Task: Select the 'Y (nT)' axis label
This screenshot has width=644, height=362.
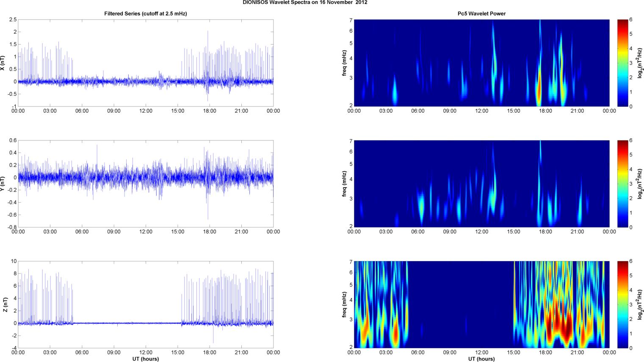Action: 3,184
